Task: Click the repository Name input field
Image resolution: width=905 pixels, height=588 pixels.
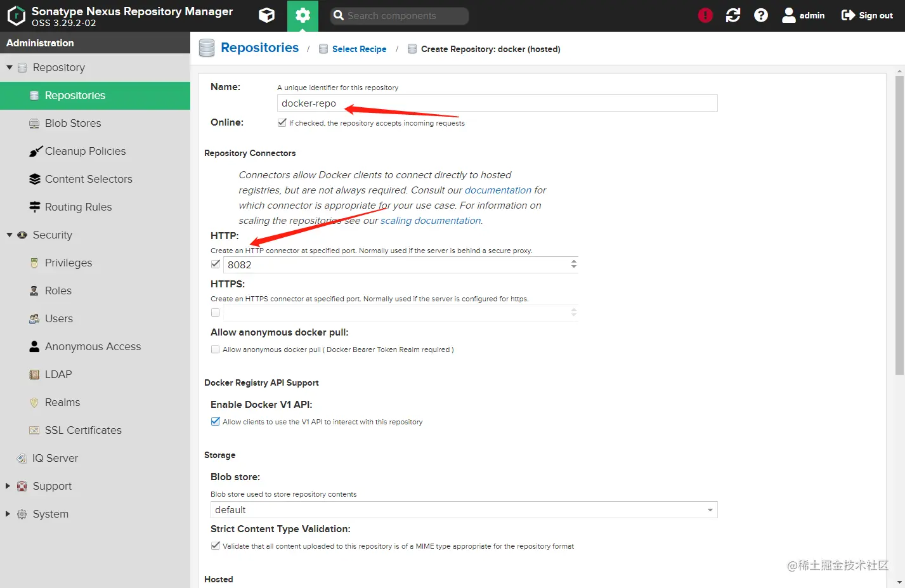Action: [x=497, y=103]
